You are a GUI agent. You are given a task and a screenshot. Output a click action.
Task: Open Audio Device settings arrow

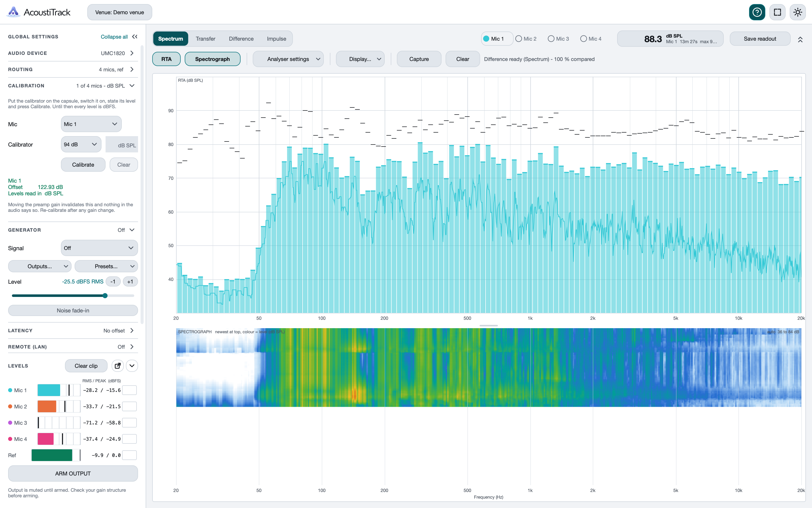pyautogui.click(x=132, y=53)
